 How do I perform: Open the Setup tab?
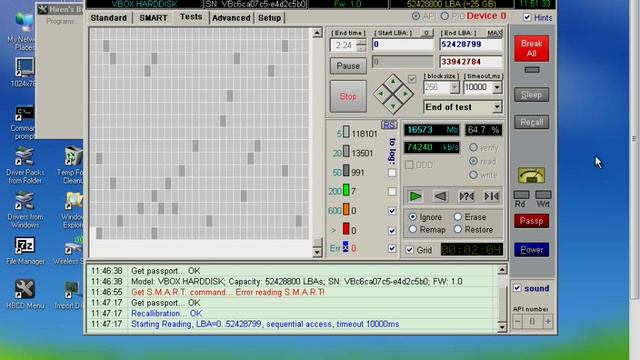[269, 18]
